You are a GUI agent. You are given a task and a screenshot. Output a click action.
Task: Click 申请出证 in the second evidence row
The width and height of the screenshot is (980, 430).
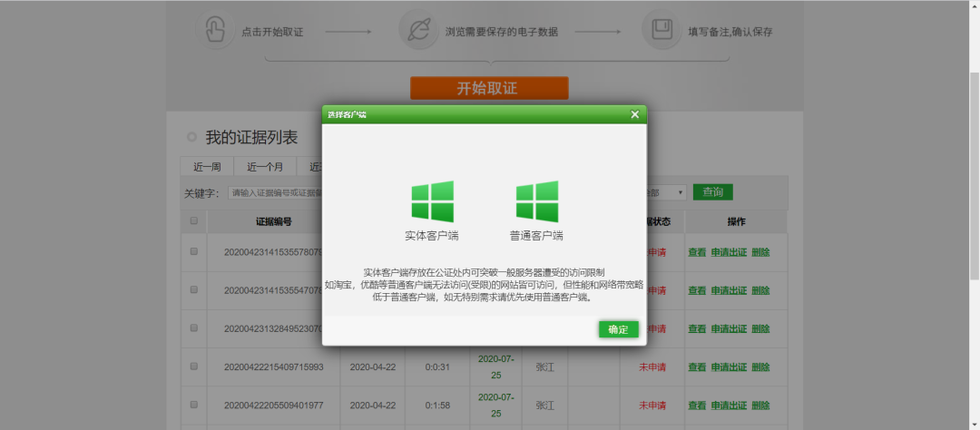coord(729,290)
